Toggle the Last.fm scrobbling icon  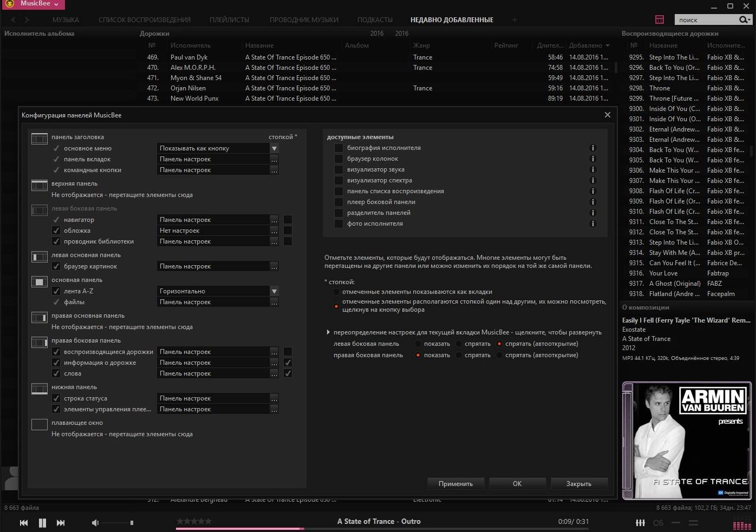pyautogui.click(x=658, y=522)
